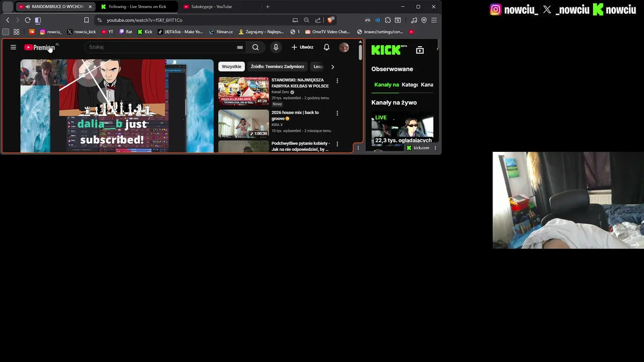644x362 pixels.
Task: Toggle the browser sidebar panel icon
Action: [x=38, y=20]
